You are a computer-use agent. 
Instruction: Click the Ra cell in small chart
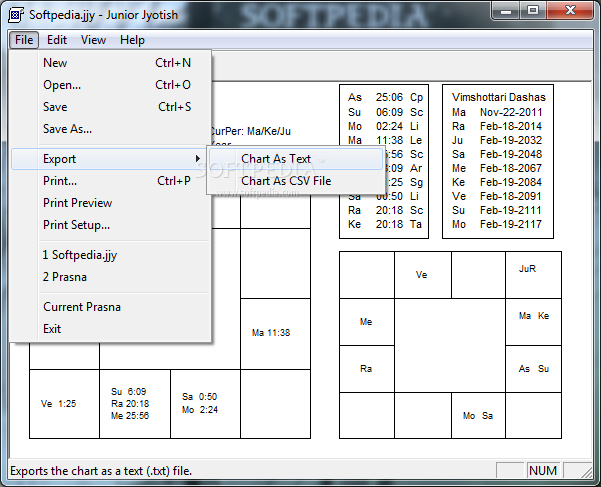(366, 369)
